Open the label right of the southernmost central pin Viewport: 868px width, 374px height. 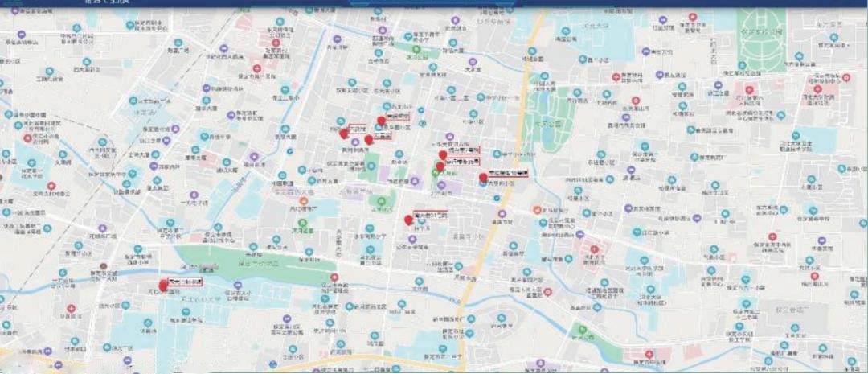click(x=430, y=216)
